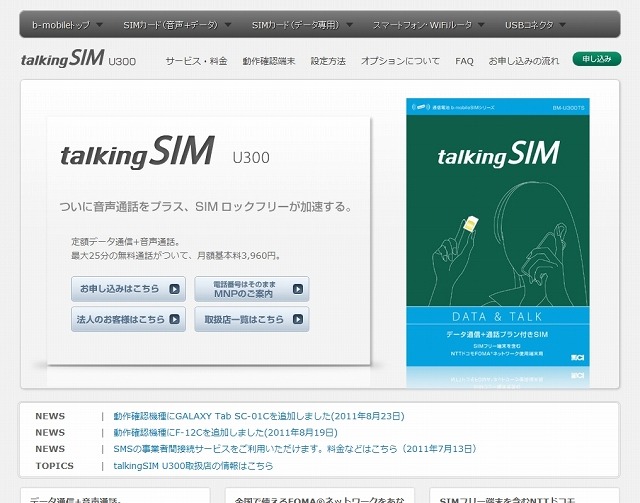This screenshot has width=640, height=503.
Task: Click the talkingSIM U300 header logo
Action: pyautogui.click(x=78, y=58)
